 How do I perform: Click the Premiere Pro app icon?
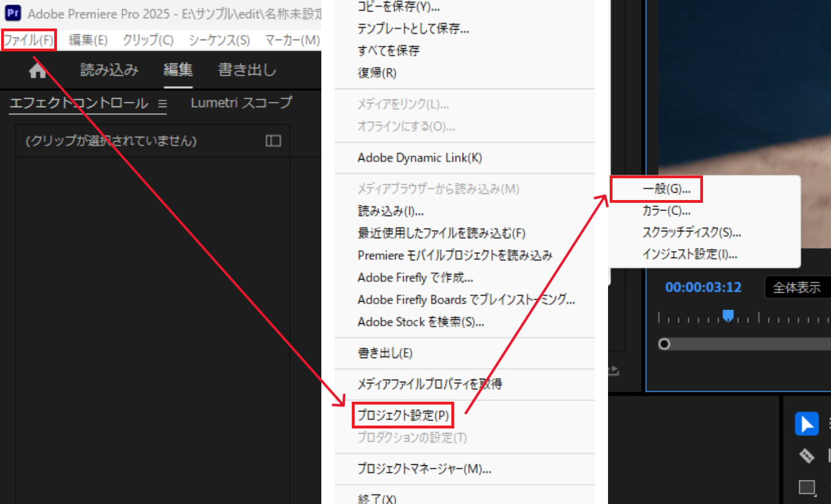(x=13, y=13)
